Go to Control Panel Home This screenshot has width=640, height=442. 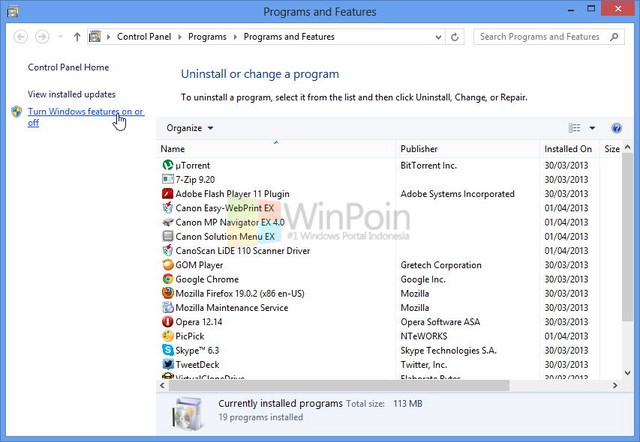pos(68,67)
